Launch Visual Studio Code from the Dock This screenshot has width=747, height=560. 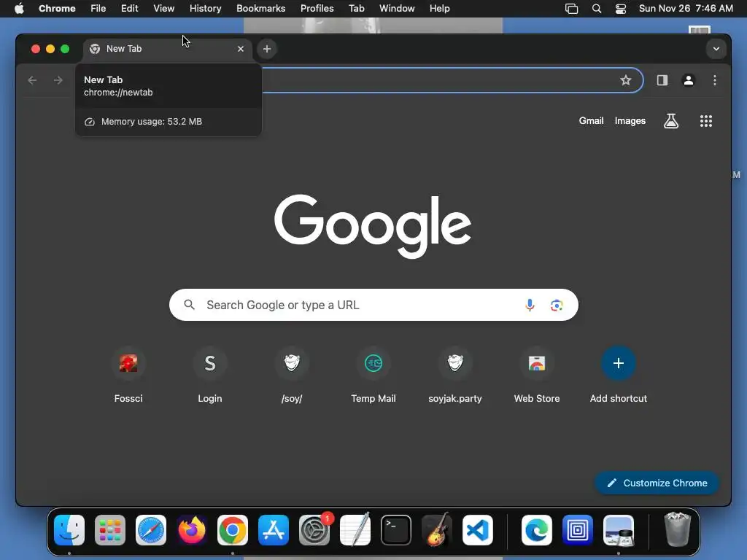(478, 530)
